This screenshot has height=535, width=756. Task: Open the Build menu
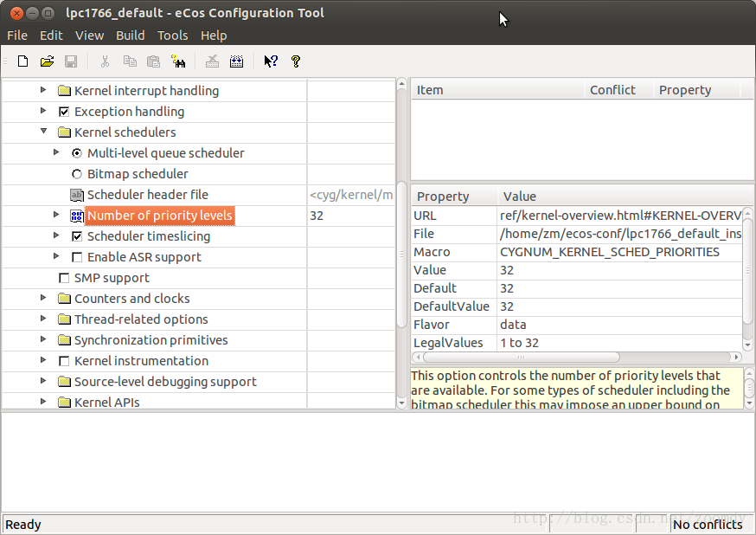tap(130, 35)
